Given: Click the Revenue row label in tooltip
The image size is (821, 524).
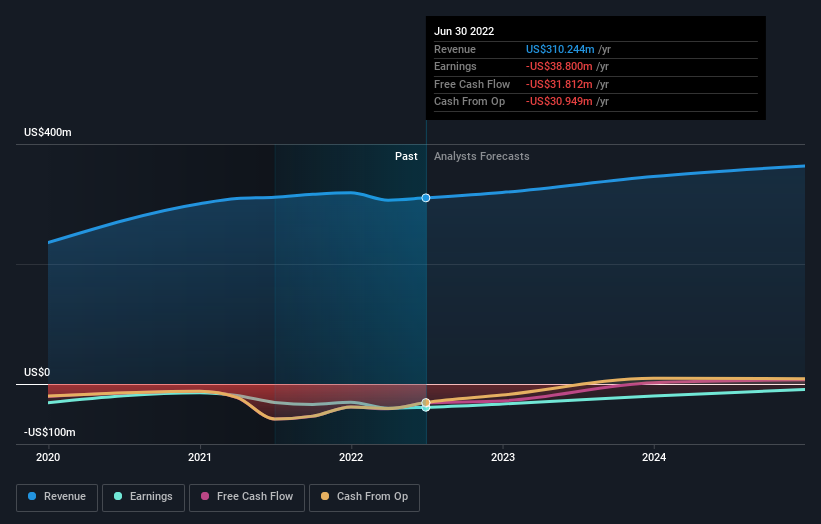Looking at the screenshot, I should pos(455,49).
